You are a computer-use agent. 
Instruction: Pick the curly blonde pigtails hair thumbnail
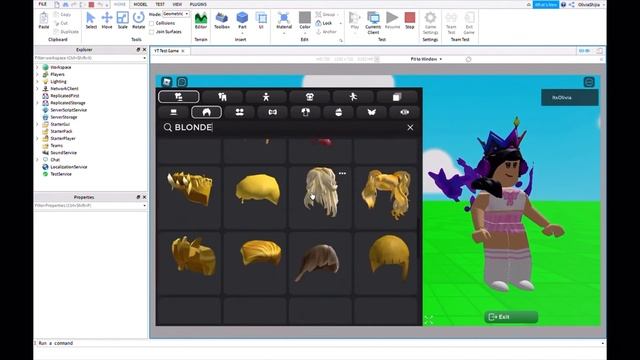click(x=386, y=198)
